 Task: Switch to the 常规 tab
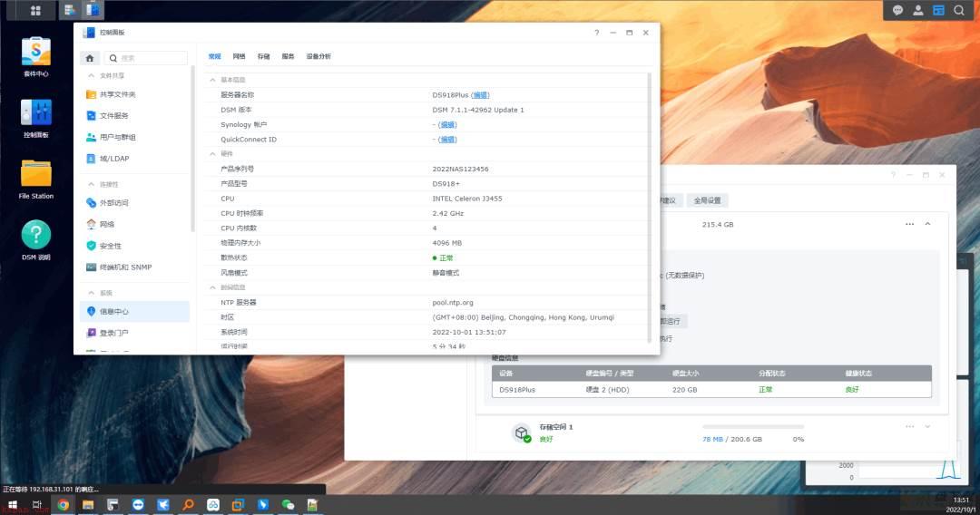click(x=215, y=56)
